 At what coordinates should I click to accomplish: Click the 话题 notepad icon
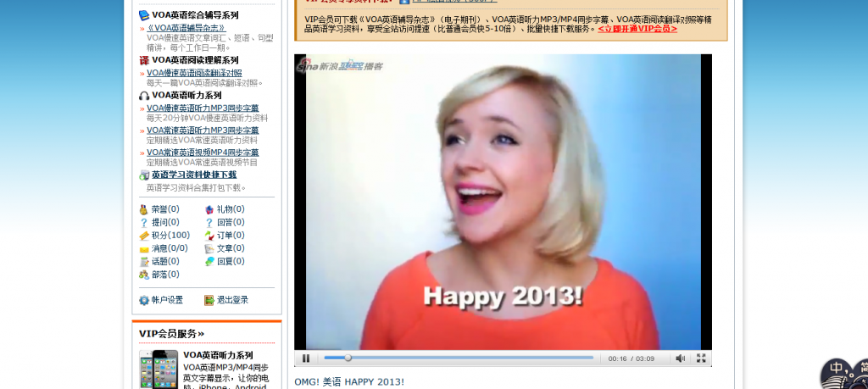pyautogui.click(x=144, y=262)
